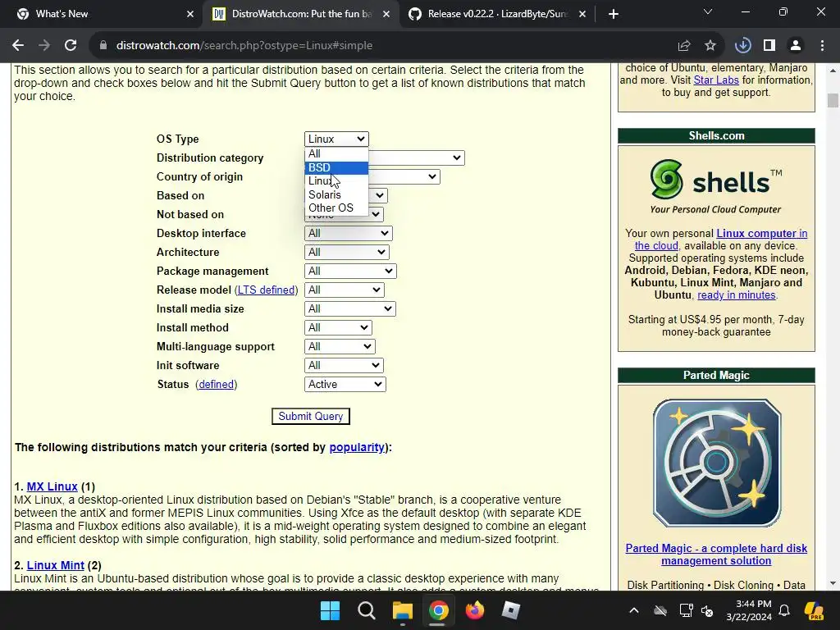
Task: Choose All in the OS Type list
Action: coord(336,153)
